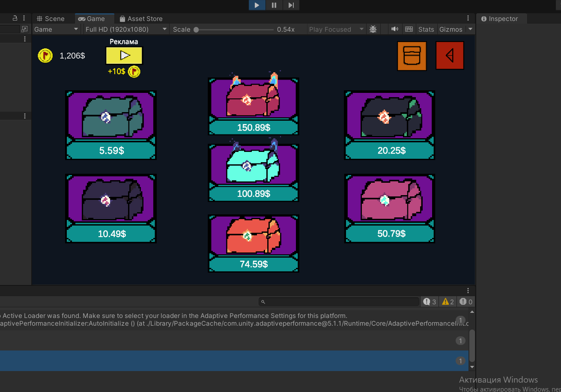Screen dimensions: 561x392
Task: Click the coin icon next to +10$
Action: click(x=134, y=71)
